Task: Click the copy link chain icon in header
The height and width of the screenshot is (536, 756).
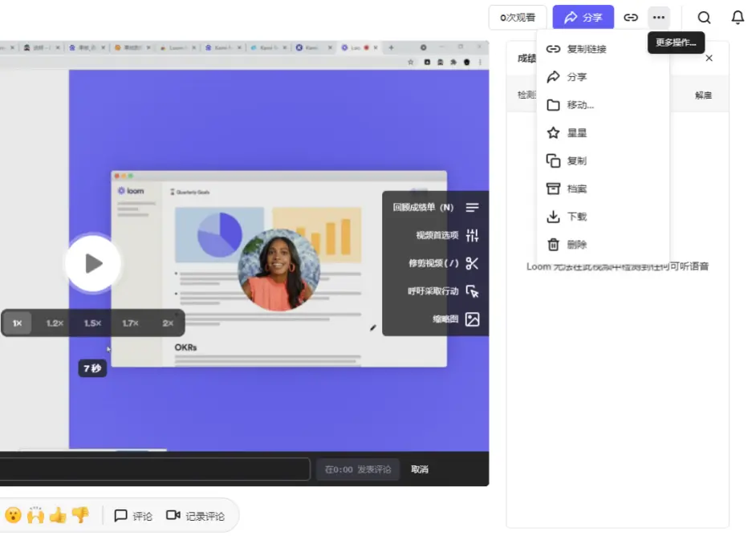Action: [x=630, y=18]
